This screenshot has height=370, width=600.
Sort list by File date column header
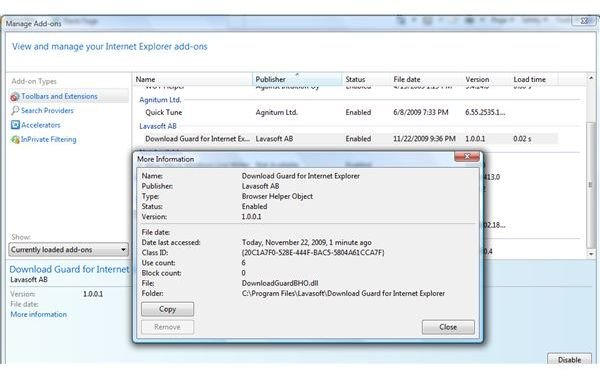click(x=426, y=79)
